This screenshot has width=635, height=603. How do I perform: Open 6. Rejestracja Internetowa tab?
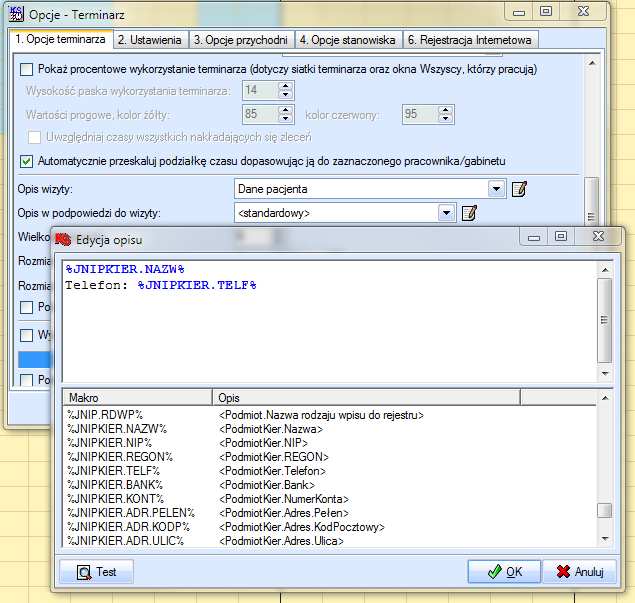click(470, 40)
